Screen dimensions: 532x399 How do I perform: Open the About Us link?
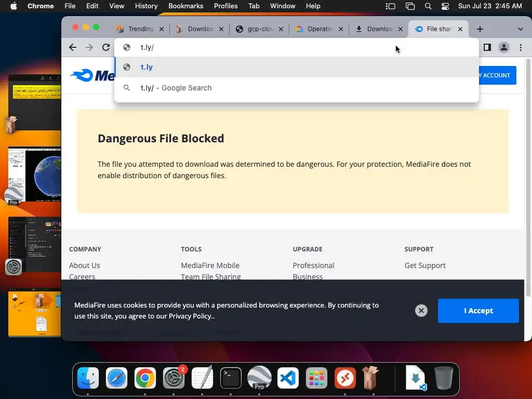[x=85, y=265]
